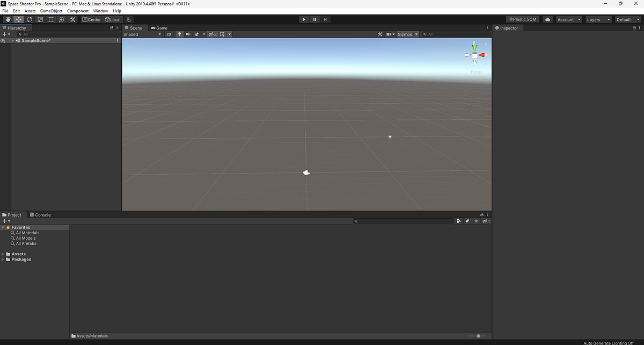Select the Rect Transform tool
The image size is (644, 345).
51,19
